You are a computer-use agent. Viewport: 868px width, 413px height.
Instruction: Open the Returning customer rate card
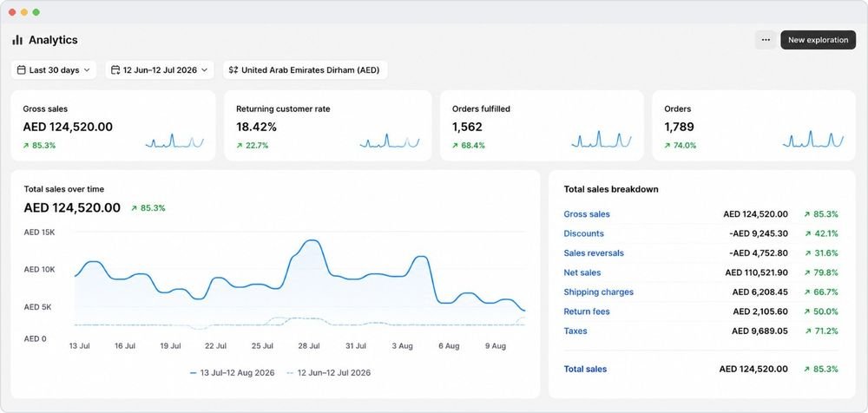[x=328, y=126]
